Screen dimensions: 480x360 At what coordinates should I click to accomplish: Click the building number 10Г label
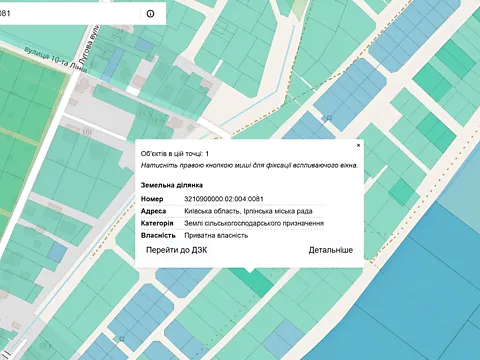coord(86,133)
